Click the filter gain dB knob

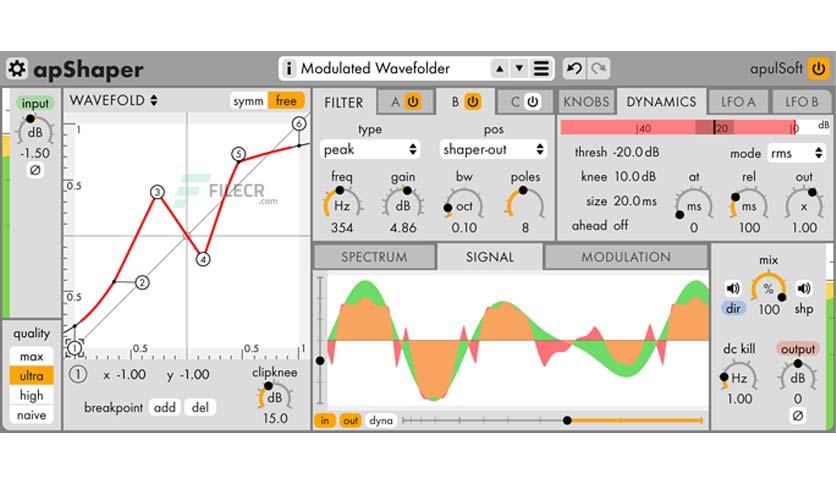point(403,204)
